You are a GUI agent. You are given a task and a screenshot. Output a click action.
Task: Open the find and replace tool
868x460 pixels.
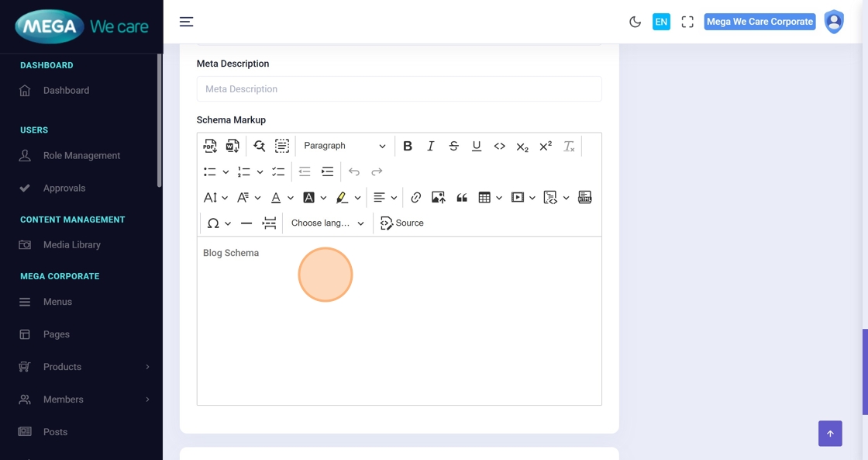[260, 146]
